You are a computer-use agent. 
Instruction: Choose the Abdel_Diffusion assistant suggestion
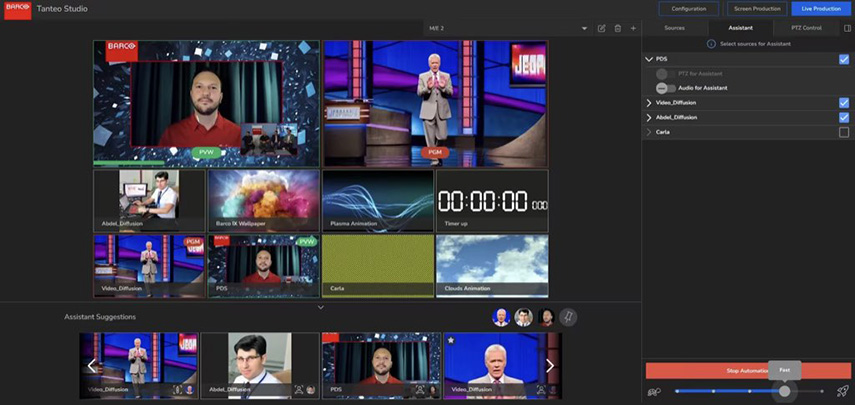click(260, 366)
